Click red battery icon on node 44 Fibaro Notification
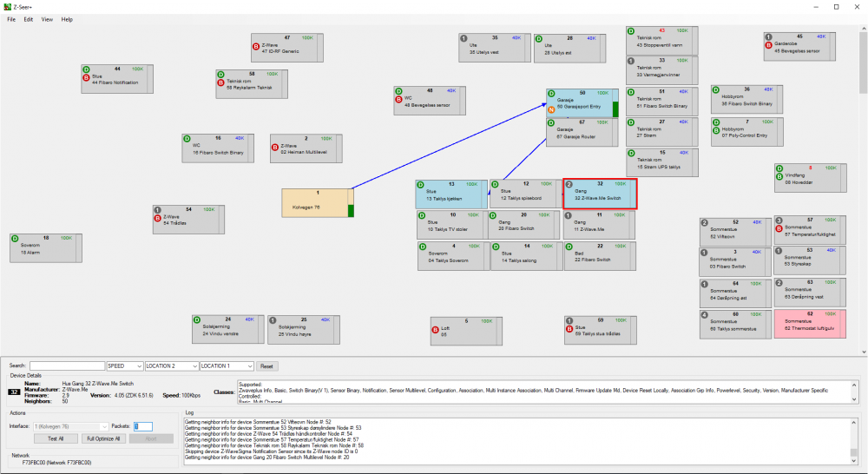 pyautogui.click(x=86, y=76)
